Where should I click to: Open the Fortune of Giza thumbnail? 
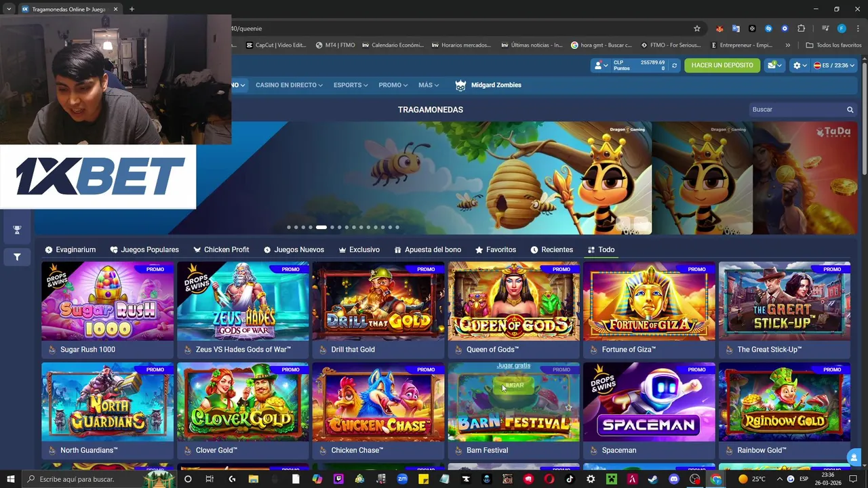(x=649, y=302)
